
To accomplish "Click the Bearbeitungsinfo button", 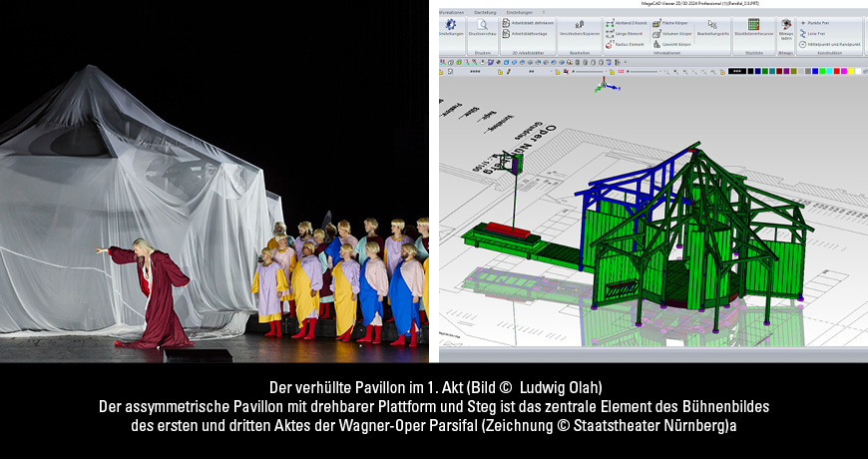I will [712, 28].
